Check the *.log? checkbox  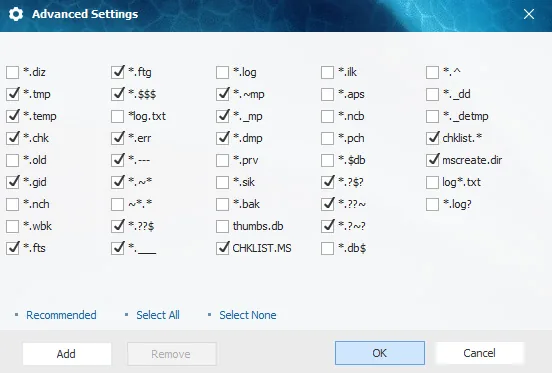coord(432,204)
